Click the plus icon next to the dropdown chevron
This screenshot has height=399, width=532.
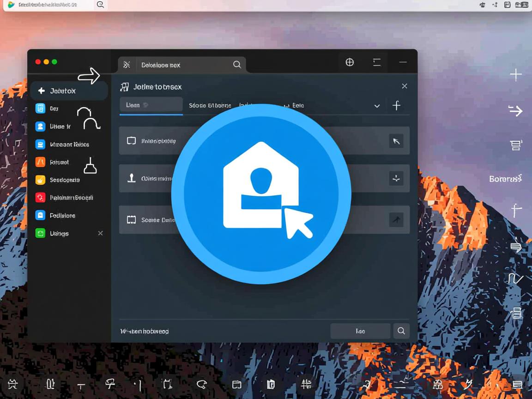pos(397,105)
